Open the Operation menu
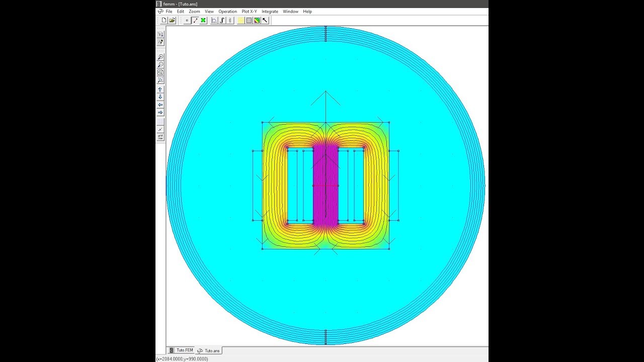The image size is (644, 362). coord(227,12)
